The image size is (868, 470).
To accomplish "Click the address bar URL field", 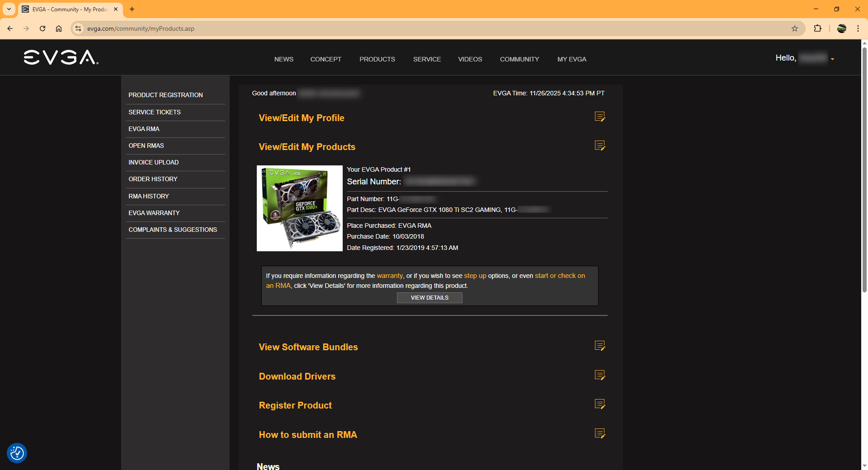I will (x=434, y=28).
